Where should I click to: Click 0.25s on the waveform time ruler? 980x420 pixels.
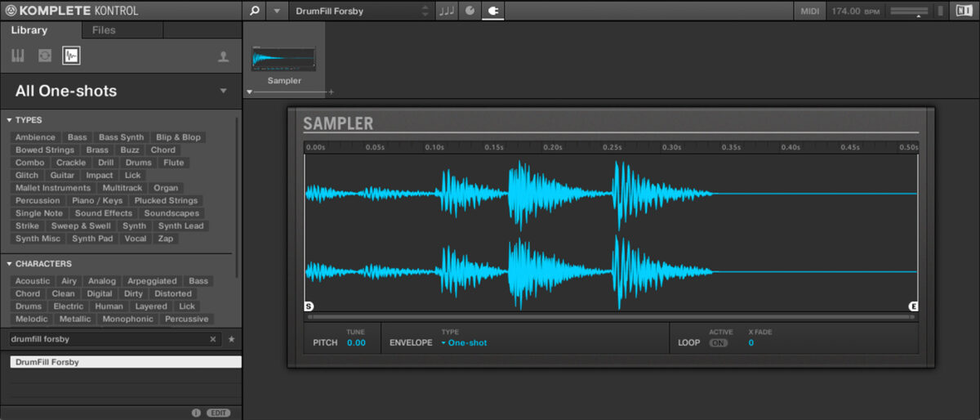[x=612, y=148]
